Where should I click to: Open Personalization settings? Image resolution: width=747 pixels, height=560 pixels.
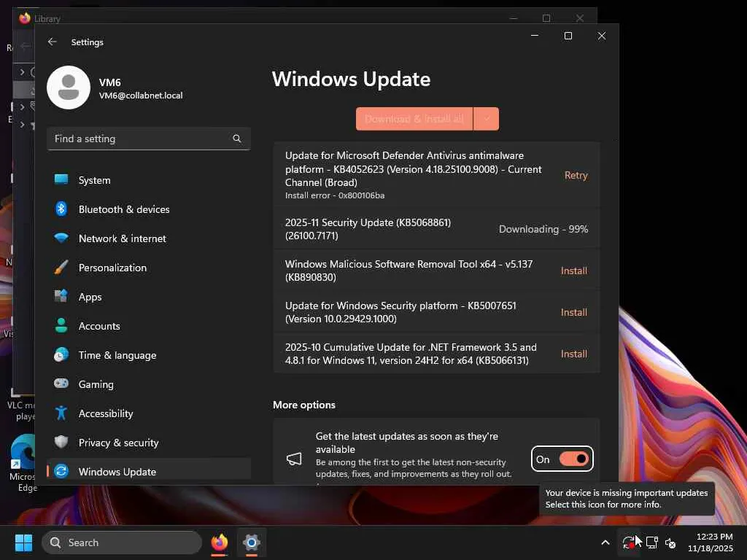click(149, 268)
